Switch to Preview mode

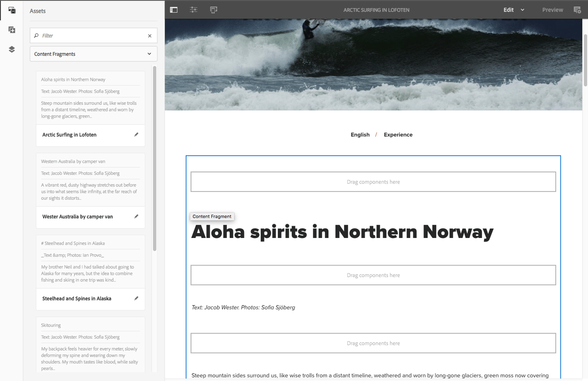click(552, 9)
